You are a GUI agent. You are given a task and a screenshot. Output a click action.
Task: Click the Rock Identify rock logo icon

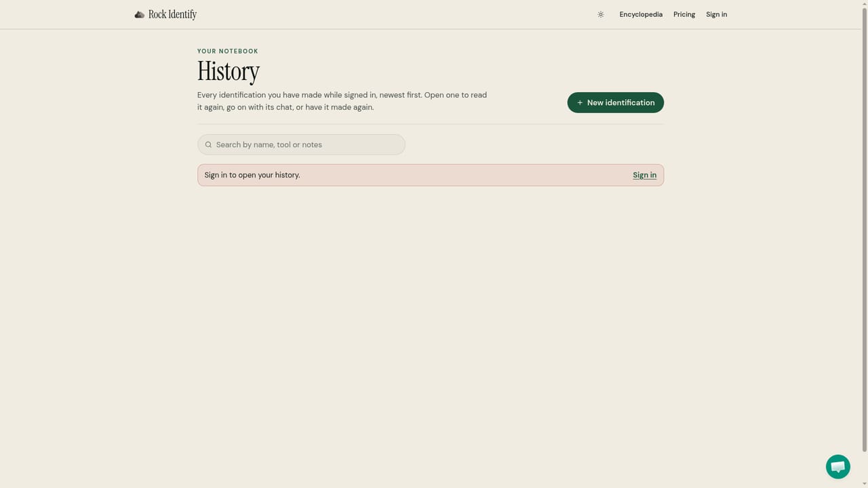(x=139, y=14)
